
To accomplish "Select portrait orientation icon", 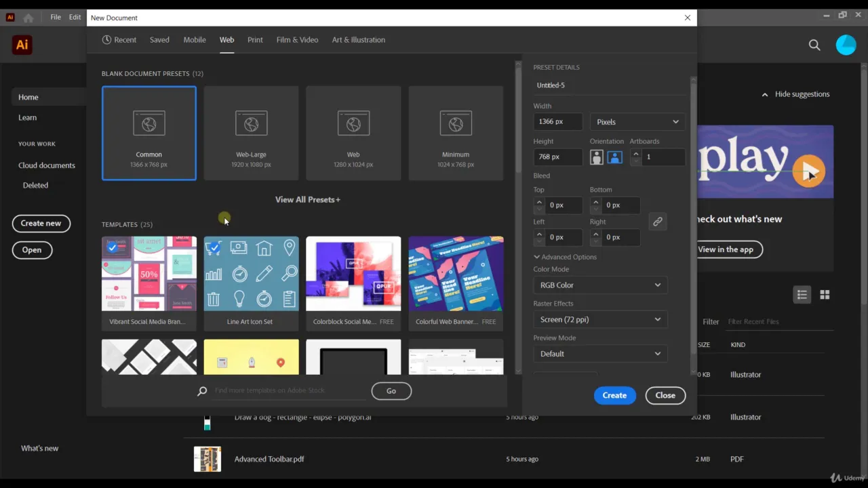I will [597, 157].
